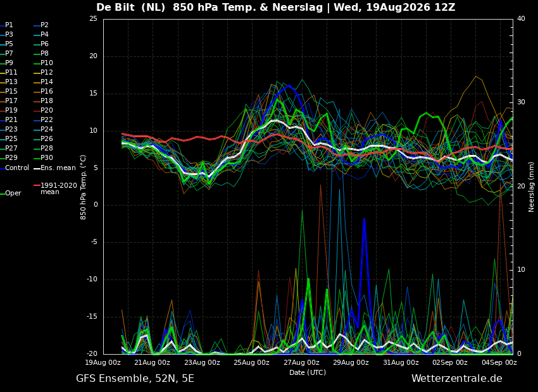Click the -5 temperature axis value
Screen dimensions: 538x392
[x=94, y=242]
